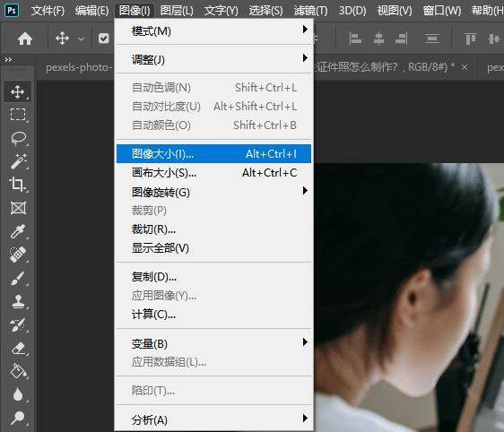Pick the Magic Wand tool
Screen dimensions: 504x432
click(18, 161)
